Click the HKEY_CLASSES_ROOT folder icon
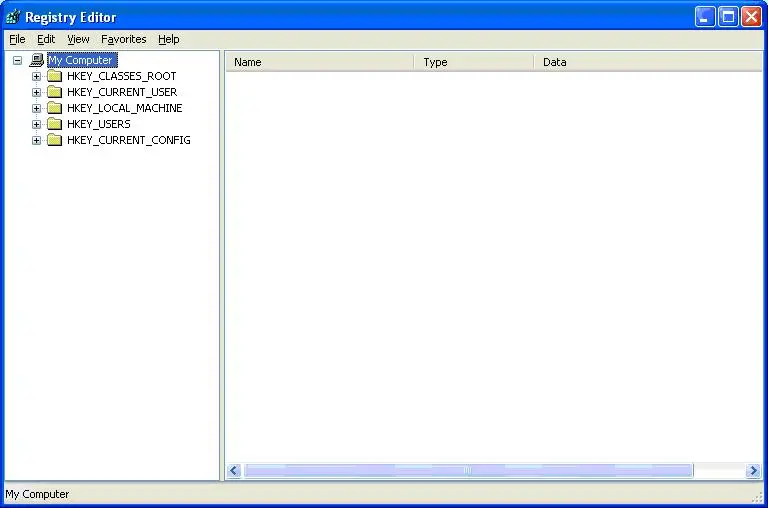 (54, 76)
